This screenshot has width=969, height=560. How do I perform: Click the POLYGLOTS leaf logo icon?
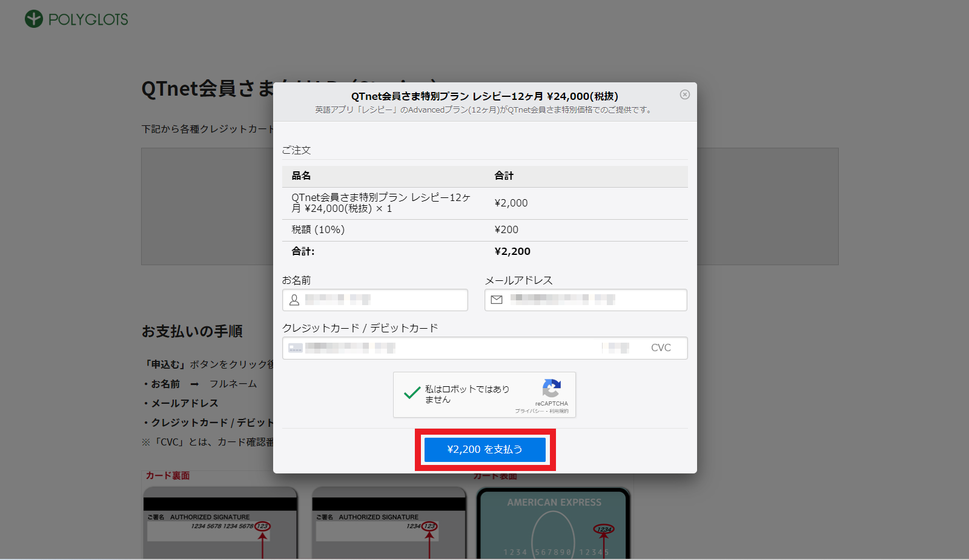[34, 19]
